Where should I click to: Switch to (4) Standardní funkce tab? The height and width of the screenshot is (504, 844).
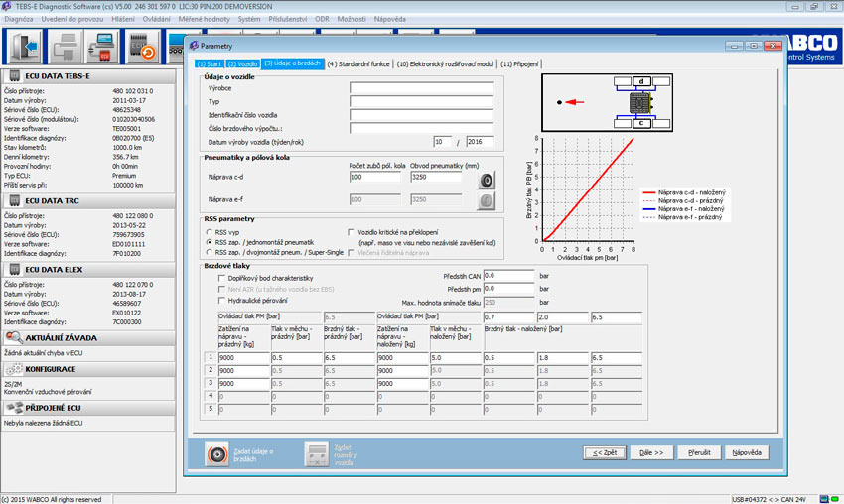(358, 64)
